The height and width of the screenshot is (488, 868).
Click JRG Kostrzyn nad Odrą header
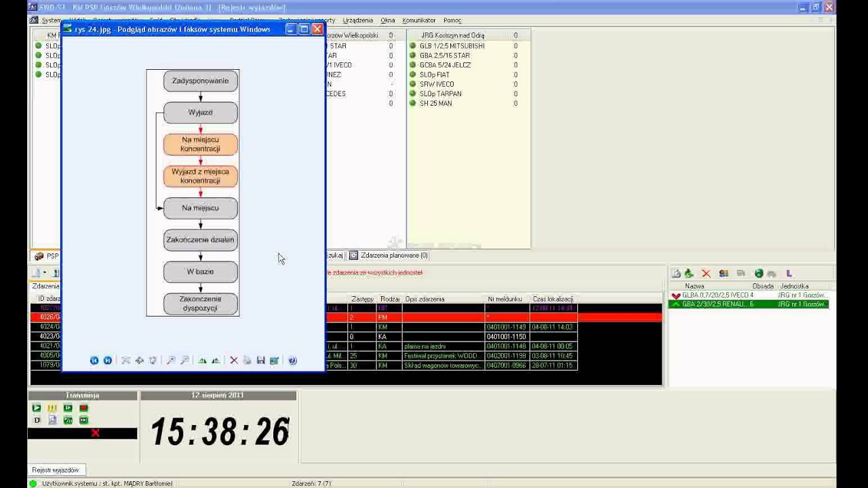point(452,35)
